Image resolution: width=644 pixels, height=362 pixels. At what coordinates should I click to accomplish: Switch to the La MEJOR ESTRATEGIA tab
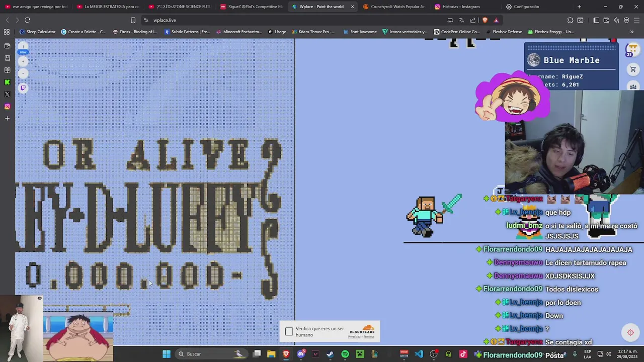(x=108, y=7)
